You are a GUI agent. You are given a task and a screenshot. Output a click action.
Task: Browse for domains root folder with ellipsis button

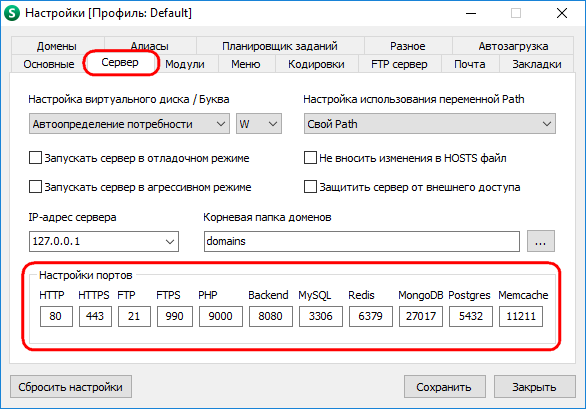click(541, 241)
